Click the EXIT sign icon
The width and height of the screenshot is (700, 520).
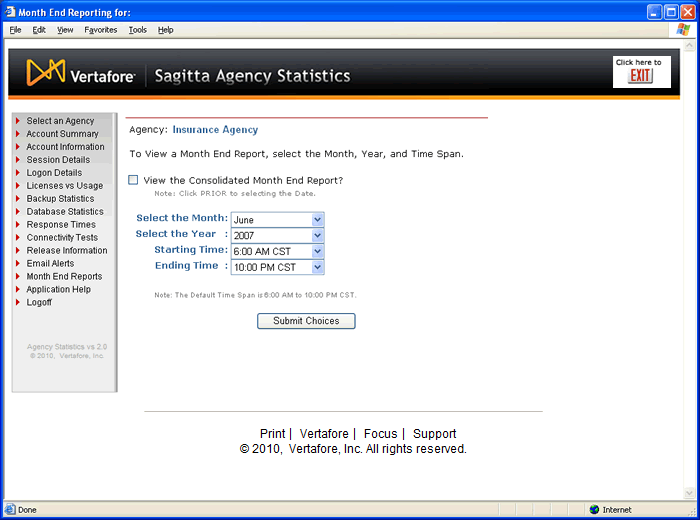[x=641, y=75]
